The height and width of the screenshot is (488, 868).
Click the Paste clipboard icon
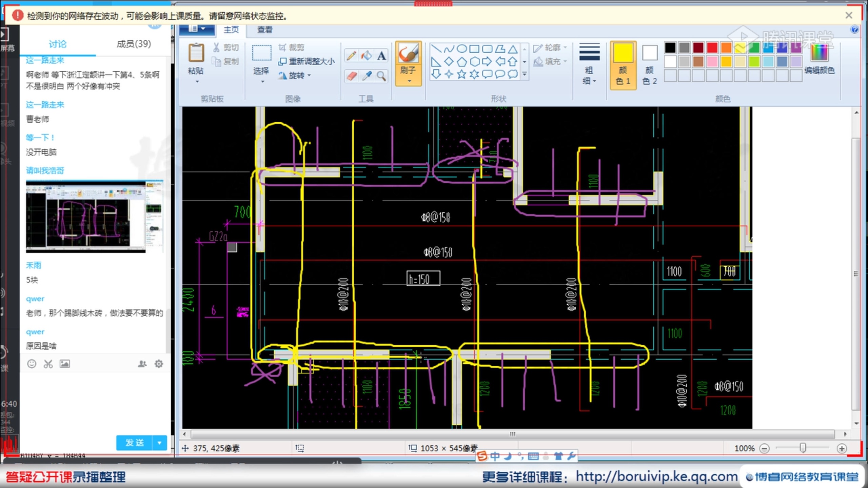tap(196, 53)
